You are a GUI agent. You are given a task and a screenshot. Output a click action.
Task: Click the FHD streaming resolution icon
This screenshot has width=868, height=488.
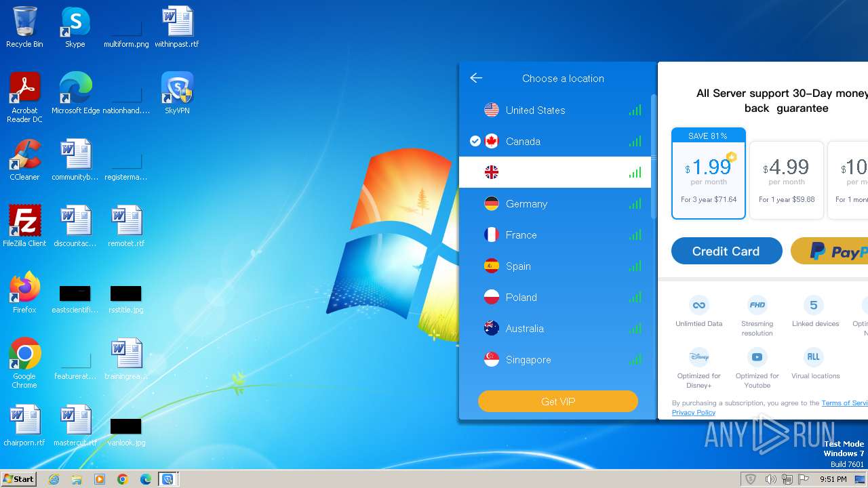click(757, 304)
